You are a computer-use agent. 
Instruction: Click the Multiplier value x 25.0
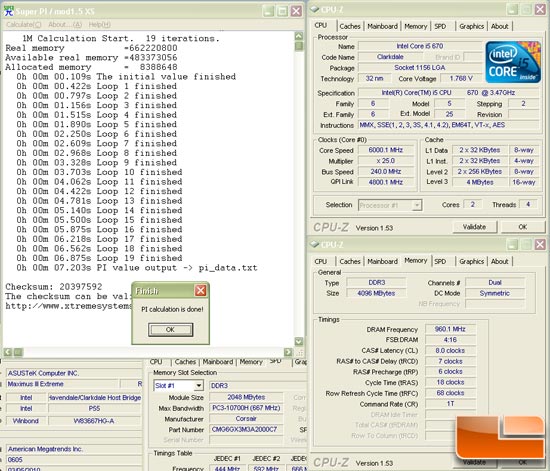386,161
